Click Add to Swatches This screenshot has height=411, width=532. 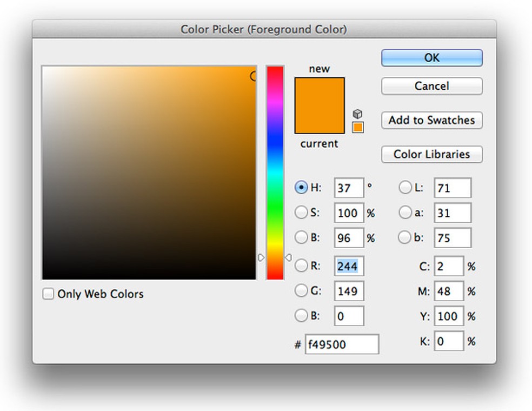pos(431,120)
